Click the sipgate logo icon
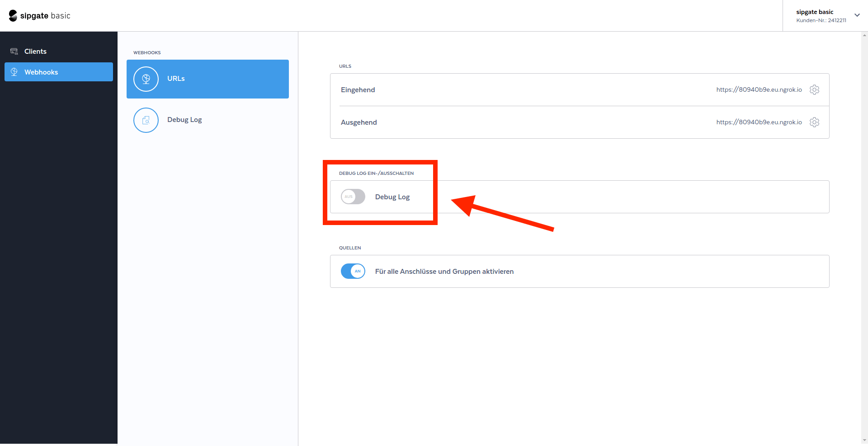Viewport: 868px width, 446px height. 13,16
